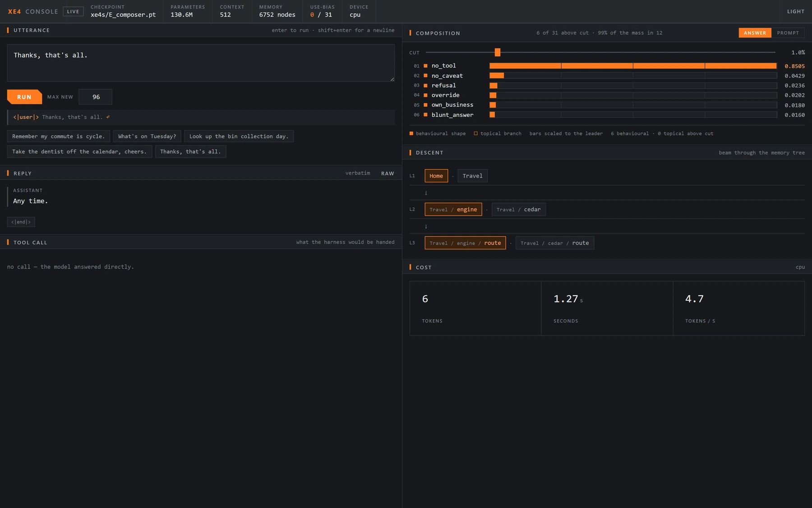The width and height of the screenshot is (812, 508).
Task: Click the behavioural shape legend marker
Action: click(411, 134)
